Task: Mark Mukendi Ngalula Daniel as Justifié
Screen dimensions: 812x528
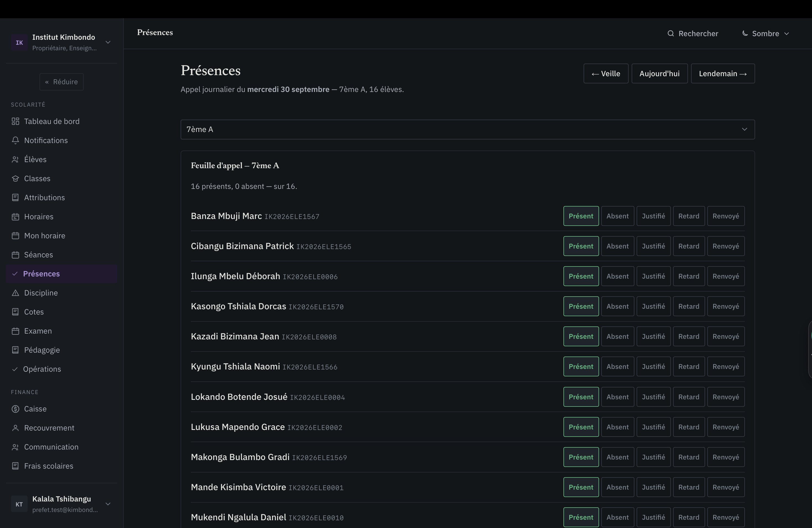Action: (653, 518)
